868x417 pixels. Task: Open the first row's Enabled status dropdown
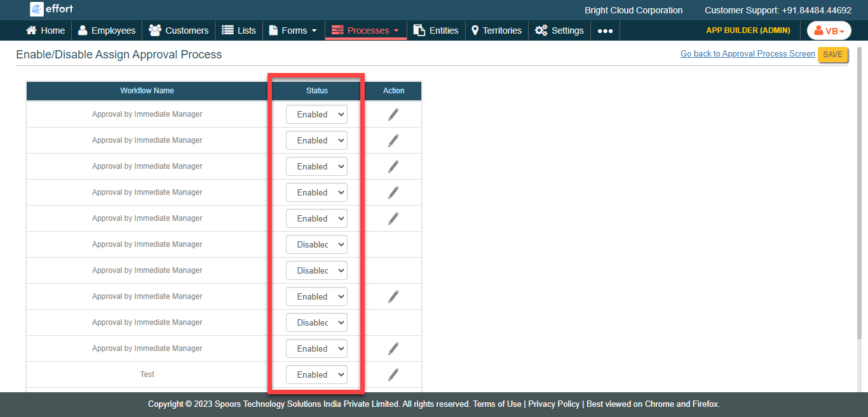pyautogui.click(x=316, y=114)
